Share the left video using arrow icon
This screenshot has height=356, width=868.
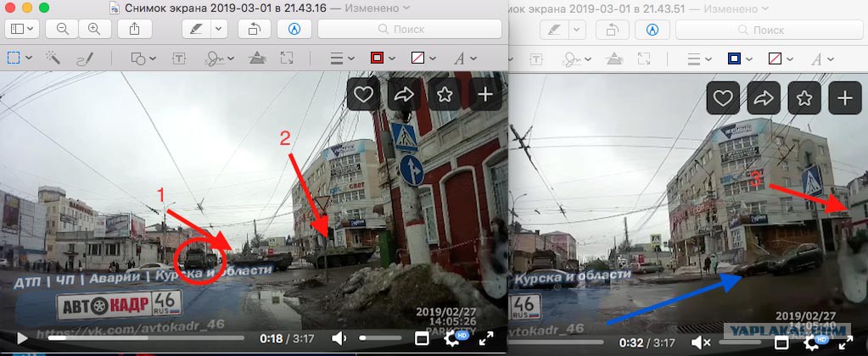coord(404,95)
